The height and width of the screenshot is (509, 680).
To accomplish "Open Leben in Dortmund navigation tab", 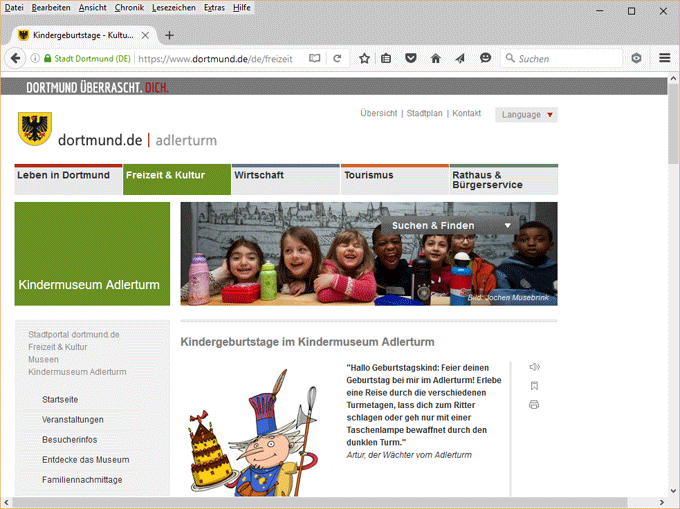I will (69, 179).
